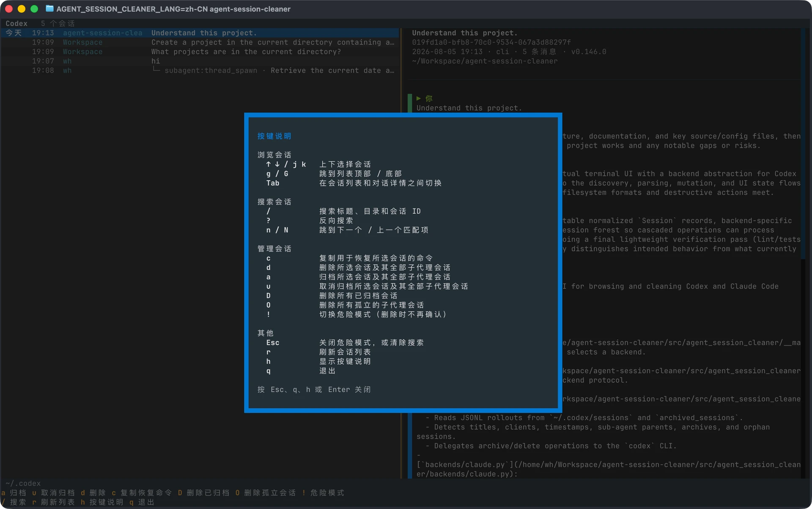Click '取消归档所选会话' help line
Screen dimensions: 812x509
click(394, 286)
